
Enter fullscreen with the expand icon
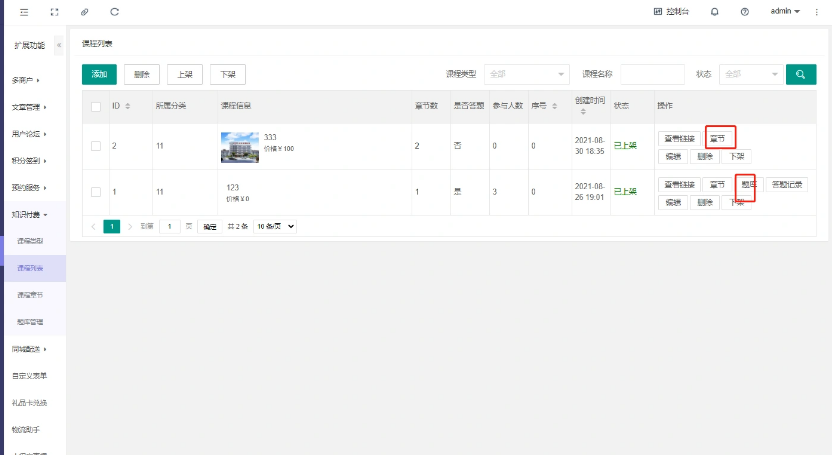coord(54,12)
